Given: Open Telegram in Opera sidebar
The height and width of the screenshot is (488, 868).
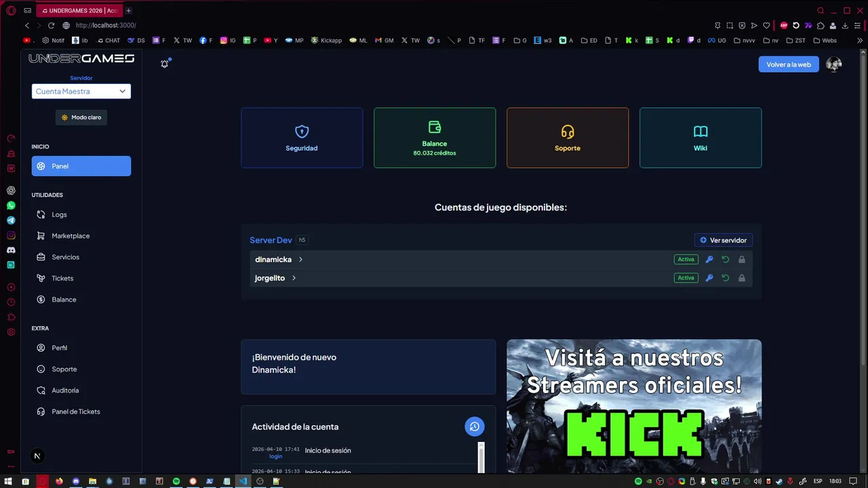Looking at the screenshot, I should (11, 220).
